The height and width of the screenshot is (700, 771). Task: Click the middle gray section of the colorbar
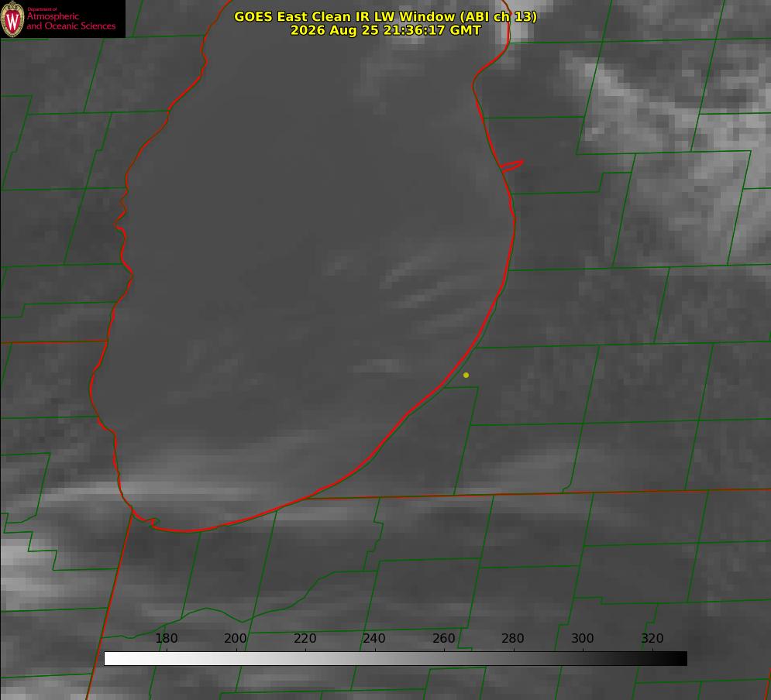tap(395, 659)
